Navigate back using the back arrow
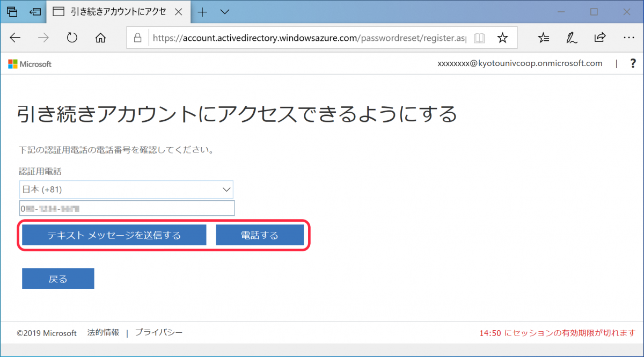Image resolution: width=644 pixels, height=357 pixels. [x=15, y=38]
